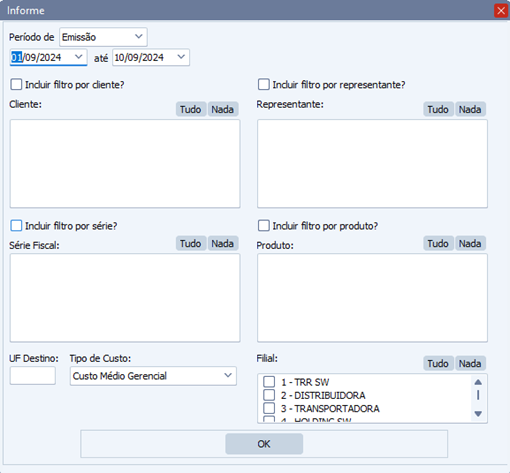Click Tudo button above Cliente list

click(x=191, y=109)
